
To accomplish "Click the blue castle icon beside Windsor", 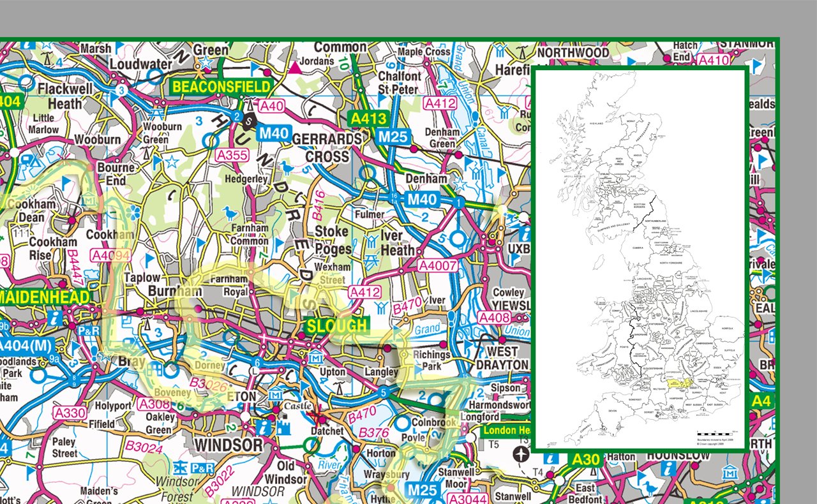I will pyautogui.click(x=284, y=426).
